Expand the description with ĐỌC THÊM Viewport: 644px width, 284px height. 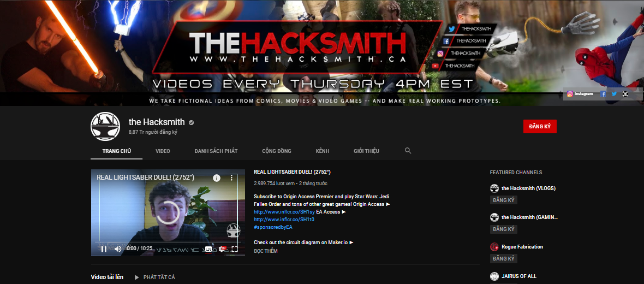pos(266,251)
